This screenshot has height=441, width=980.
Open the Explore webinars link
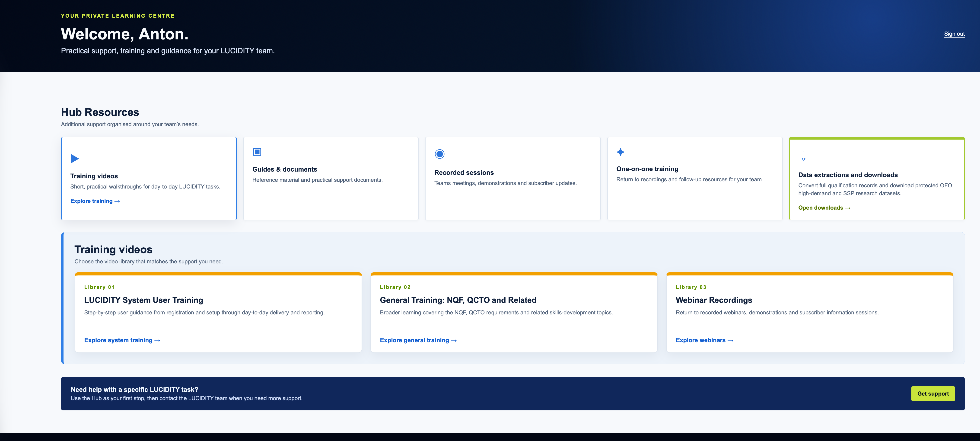tap(705, 340)
